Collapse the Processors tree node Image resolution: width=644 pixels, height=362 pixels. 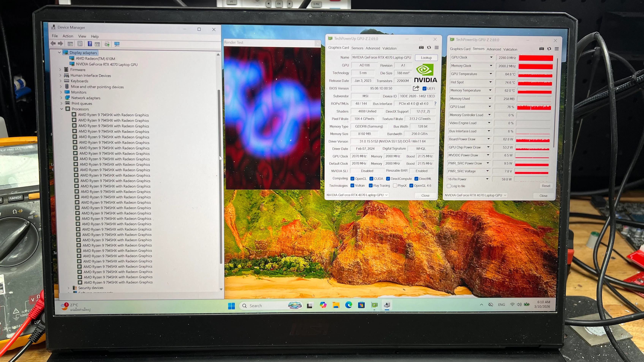[62, 109]
